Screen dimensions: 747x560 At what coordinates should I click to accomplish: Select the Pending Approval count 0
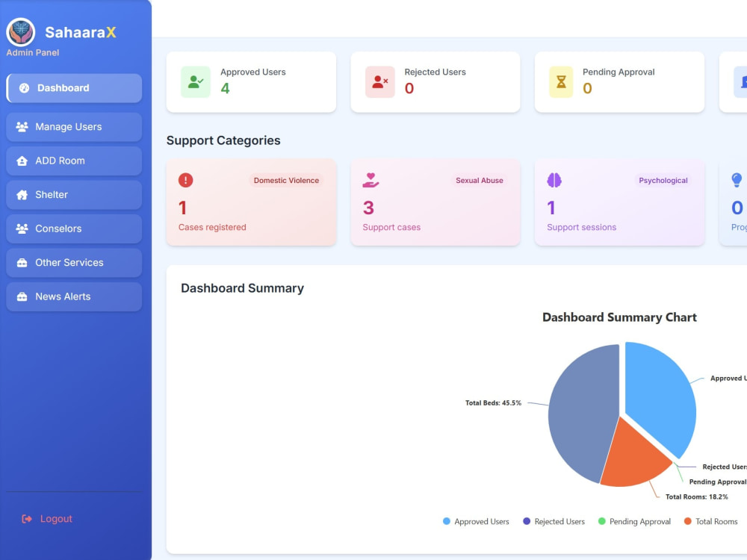coord(587,89)
